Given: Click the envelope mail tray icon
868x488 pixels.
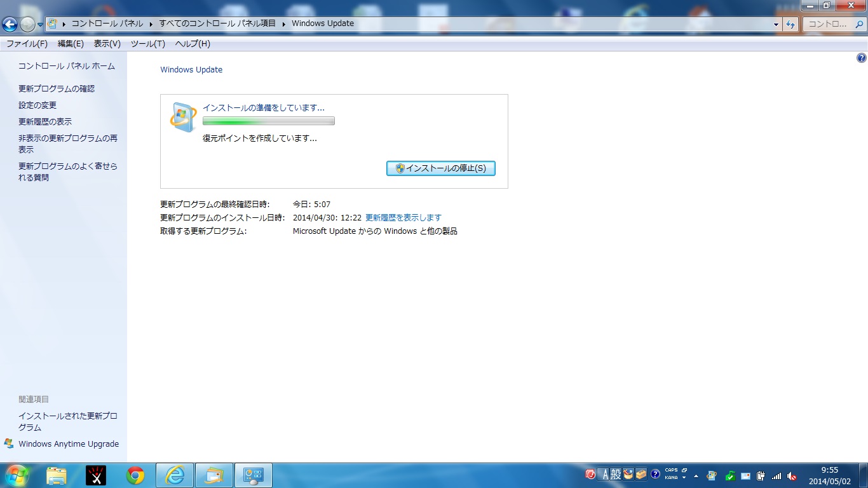Looking at the screenshot, I should tap(745, 476).
